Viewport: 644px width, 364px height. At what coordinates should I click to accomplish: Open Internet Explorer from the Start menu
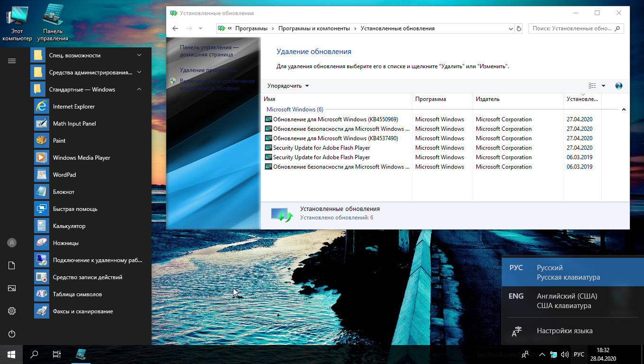tap(88, 107)
